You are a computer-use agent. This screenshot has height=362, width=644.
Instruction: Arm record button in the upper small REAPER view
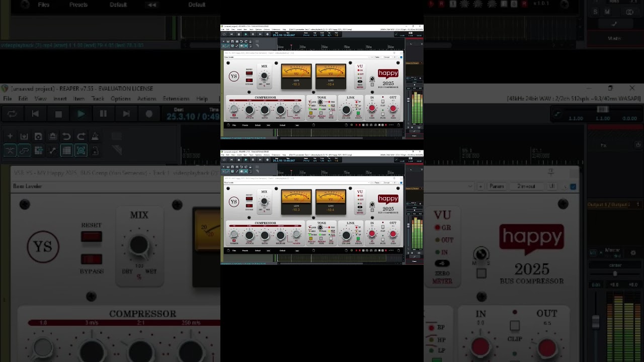tap(267, 34)
